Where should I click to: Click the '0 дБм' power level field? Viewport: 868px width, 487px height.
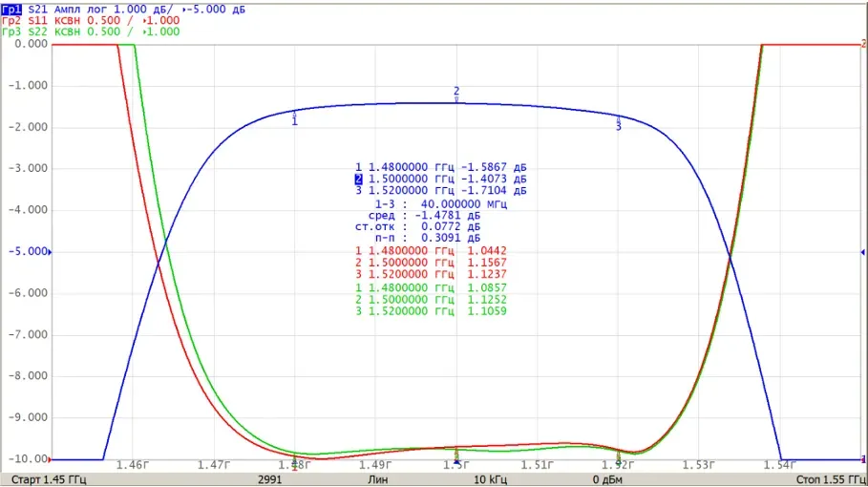click(607, 479)
